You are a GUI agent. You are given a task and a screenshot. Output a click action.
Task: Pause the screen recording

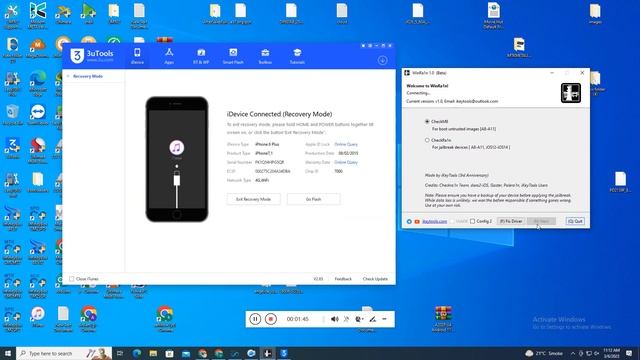255,319
